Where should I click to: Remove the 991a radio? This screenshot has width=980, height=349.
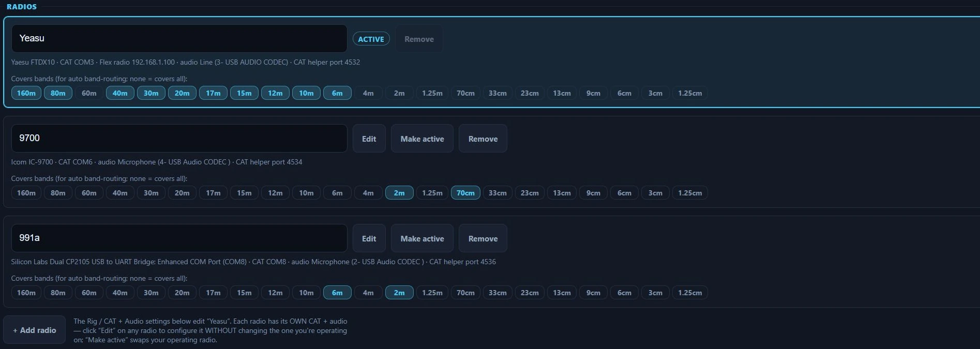[x=483, y=238]
